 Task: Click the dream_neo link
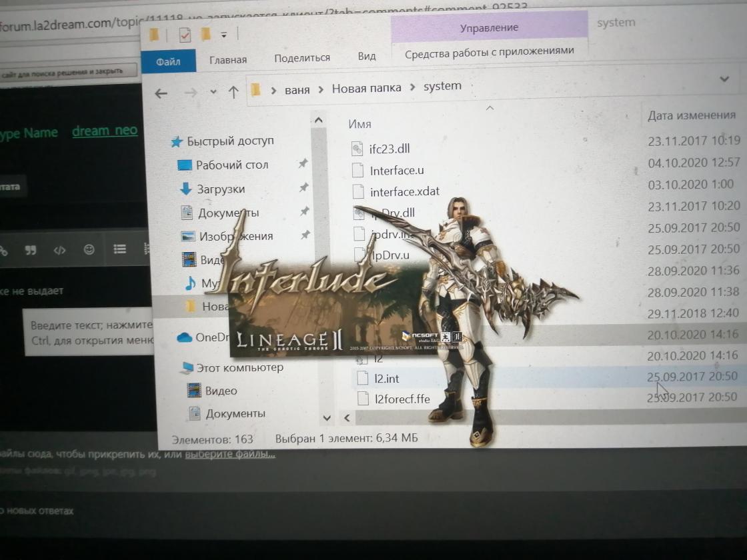coord(105,131)
